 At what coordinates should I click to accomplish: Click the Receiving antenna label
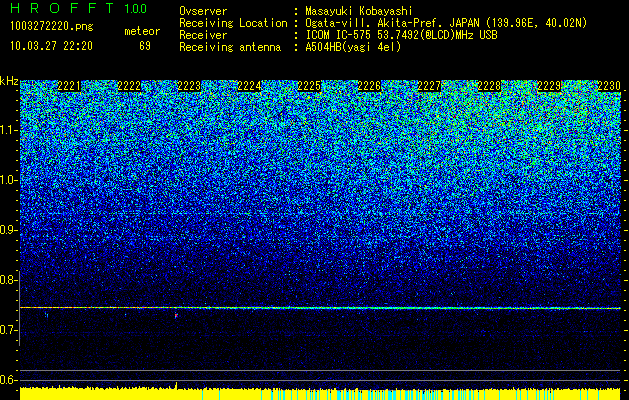[x=230, y=47]
